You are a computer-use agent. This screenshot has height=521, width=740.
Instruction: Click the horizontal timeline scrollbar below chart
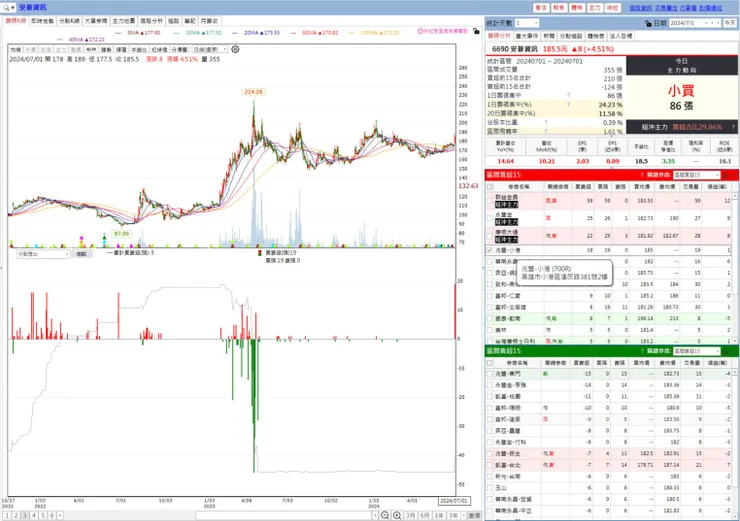pyautogui.click(x=286, y=515)
